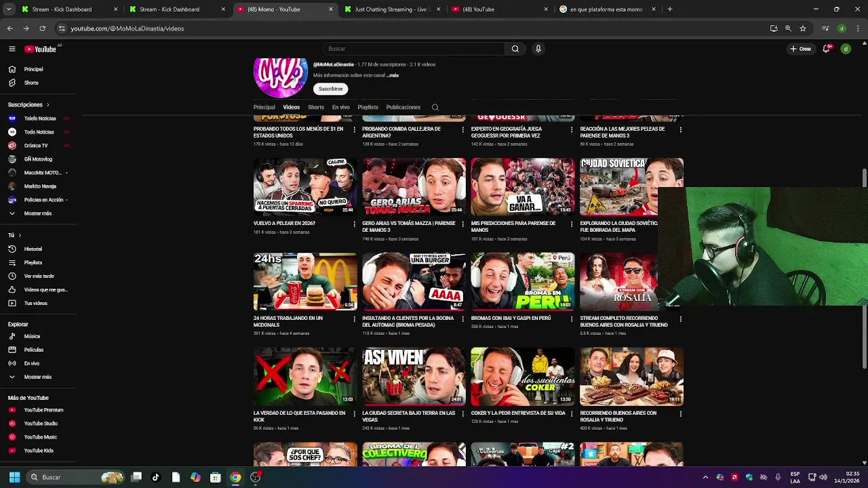Open the YouTube hamburger guide menu

pos(12,49)
